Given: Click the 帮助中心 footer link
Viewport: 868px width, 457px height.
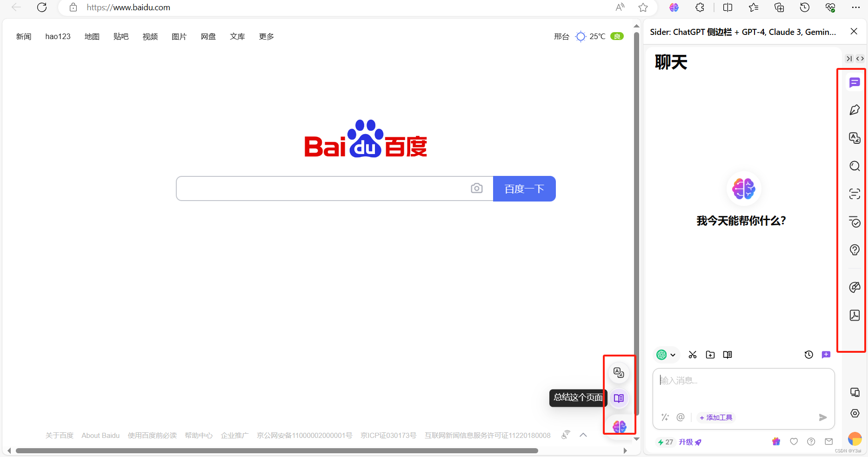Looking at the screenshot, I should point(199,436).
